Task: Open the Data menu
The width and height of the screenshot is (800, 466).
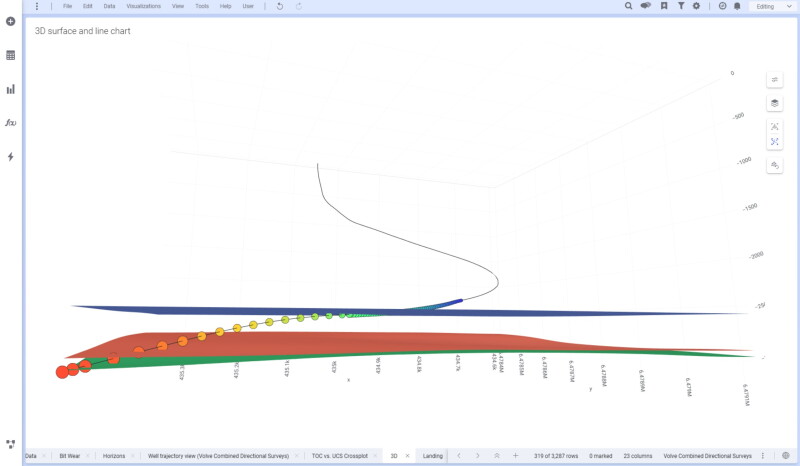Action: [109, 6]
